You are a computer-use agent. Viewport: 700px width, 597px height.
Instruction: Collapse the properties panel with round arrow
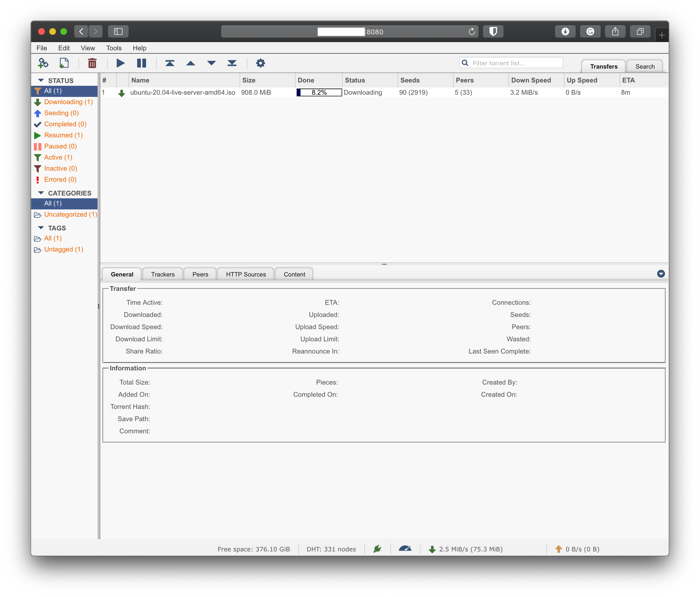pyautogui.click(x=661, y=274)
